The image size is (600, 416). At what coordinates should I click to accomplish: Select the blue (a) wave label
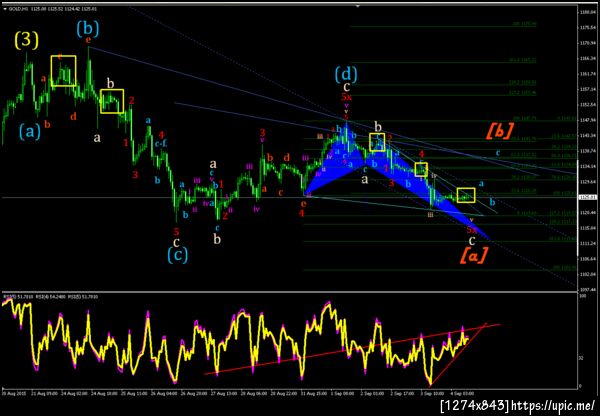pyautogui.click(x=30, y=132)
